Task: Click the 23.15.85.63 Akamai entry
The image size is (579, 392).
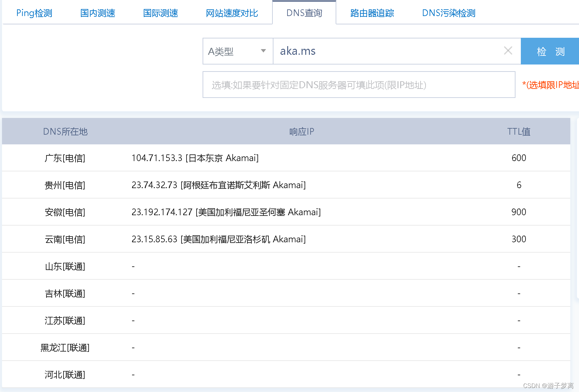Action: tap(219, 239)
